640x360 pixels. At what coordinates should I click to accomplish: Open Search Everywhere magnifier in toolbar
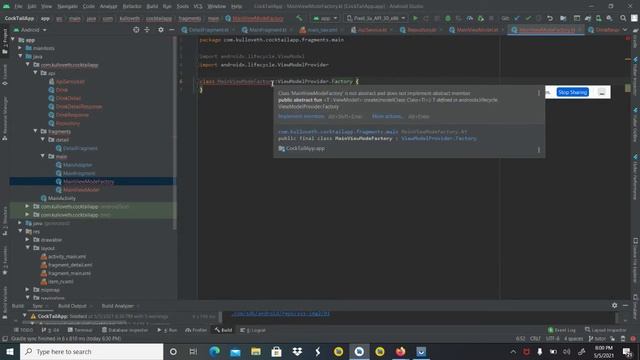[623, 18]
